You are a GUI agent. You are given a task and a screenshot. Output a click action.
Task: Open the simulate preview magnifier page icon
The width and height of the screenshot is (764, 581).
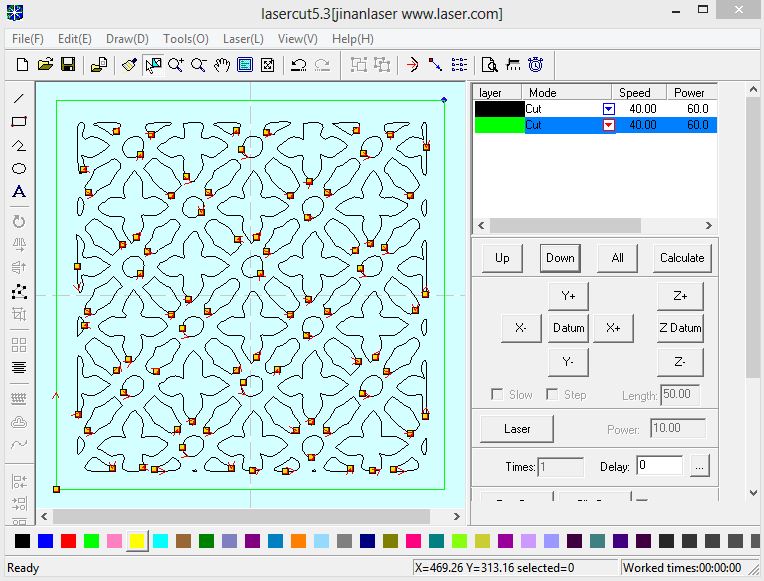(x=489, y=64)
